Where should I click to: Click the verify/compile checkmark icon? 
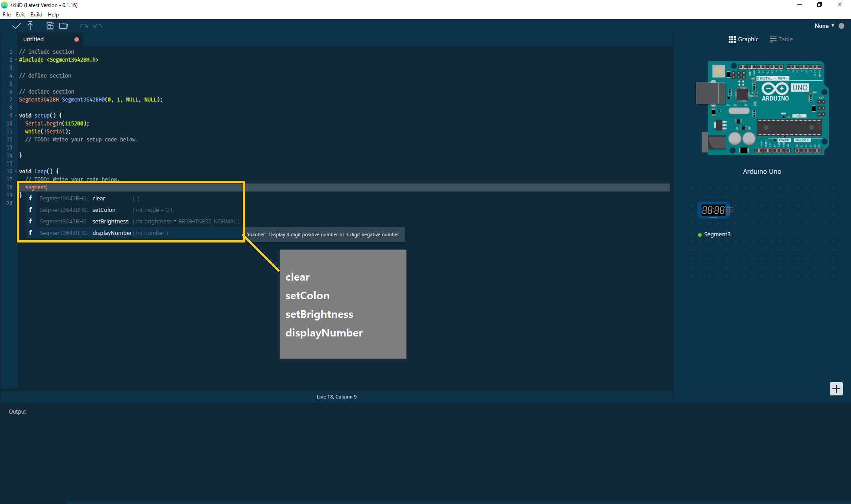16,26
